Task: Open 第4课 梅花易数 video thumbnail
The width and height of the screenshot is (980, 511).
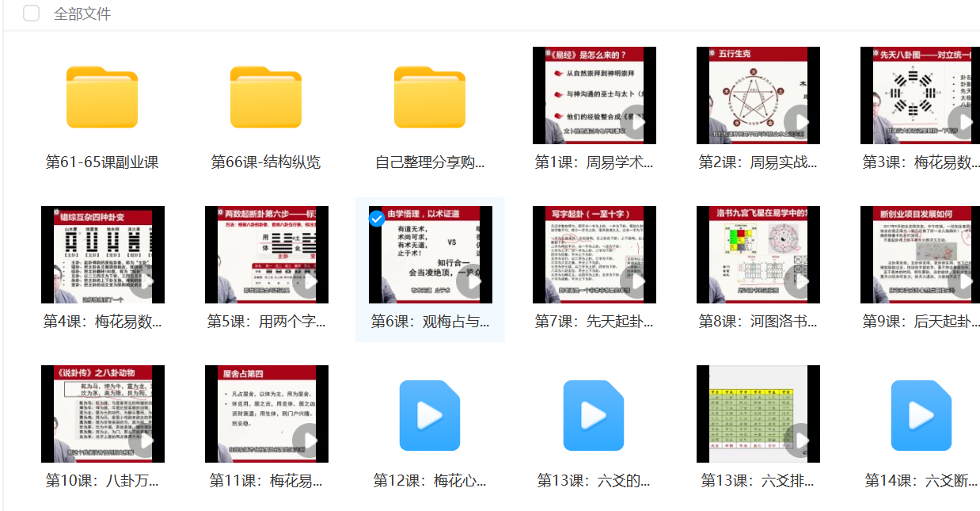Action: 102,254
